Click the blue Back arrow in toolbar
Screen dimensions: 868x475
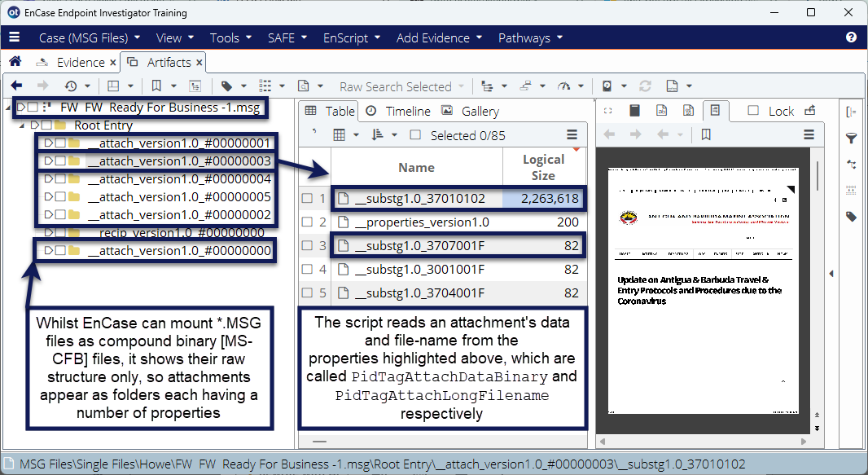(x=16, y=86)
